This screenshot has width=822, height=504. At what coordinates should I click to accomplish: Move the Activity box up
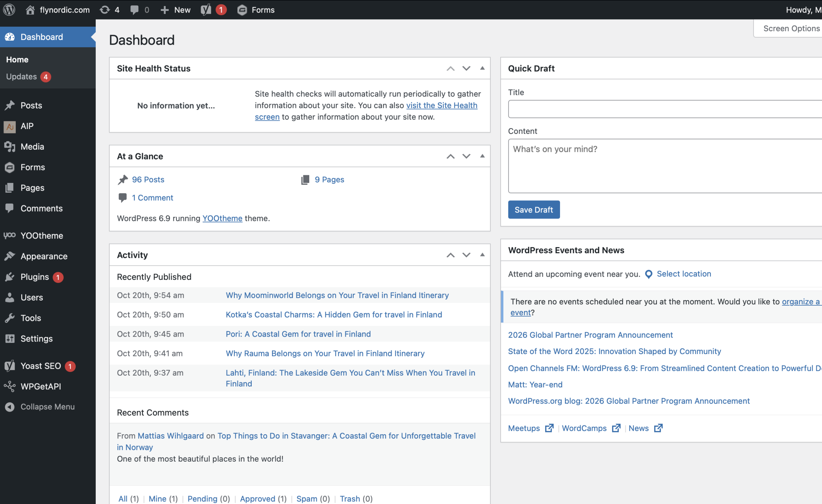click(x=450, y=255)
